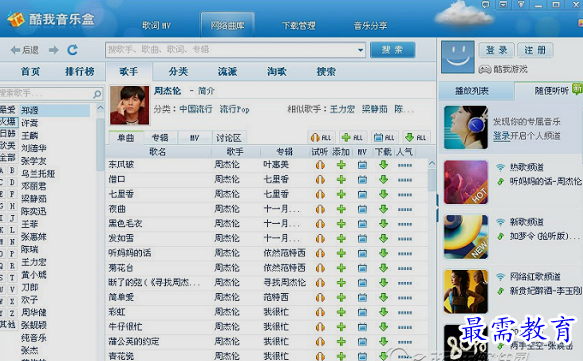583x361 pixels.
Task: Select artist 刘德华 in the list
Action: click(34, 148)
